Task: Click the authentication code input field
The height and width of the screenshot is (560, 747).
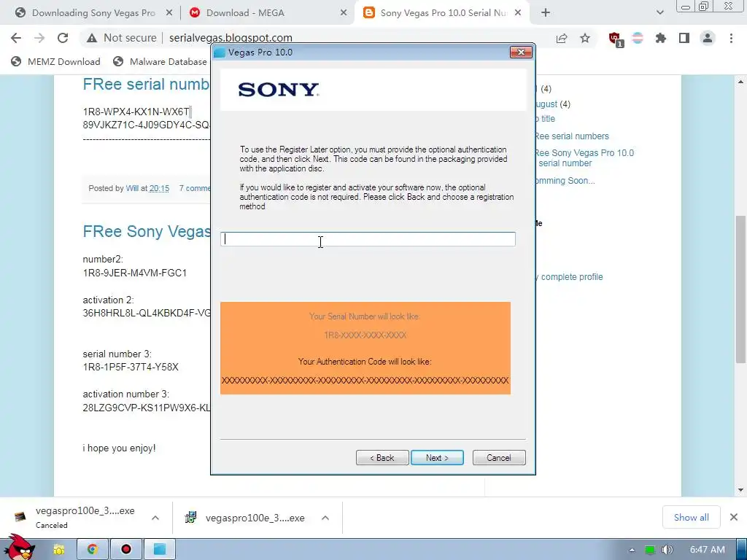Action: (x=368, y=239)
